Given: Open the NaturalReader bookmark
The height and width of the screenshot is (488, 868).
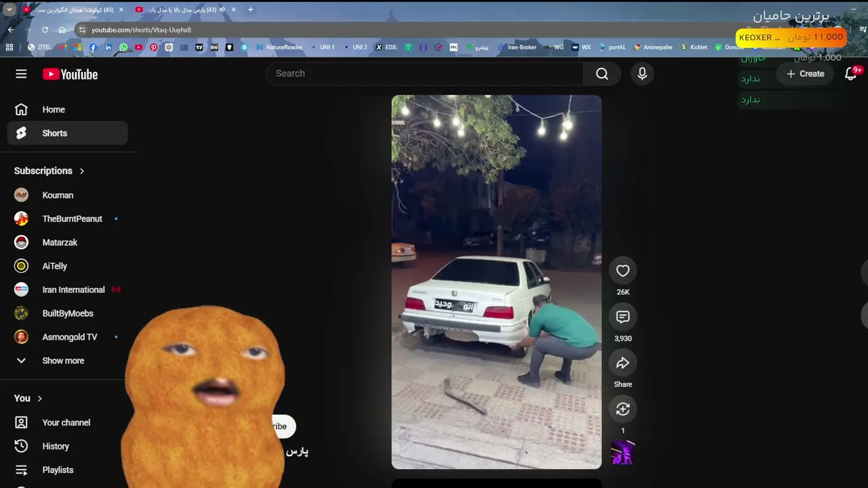Looking at the screenshot, I should click(x=279, y=47).
